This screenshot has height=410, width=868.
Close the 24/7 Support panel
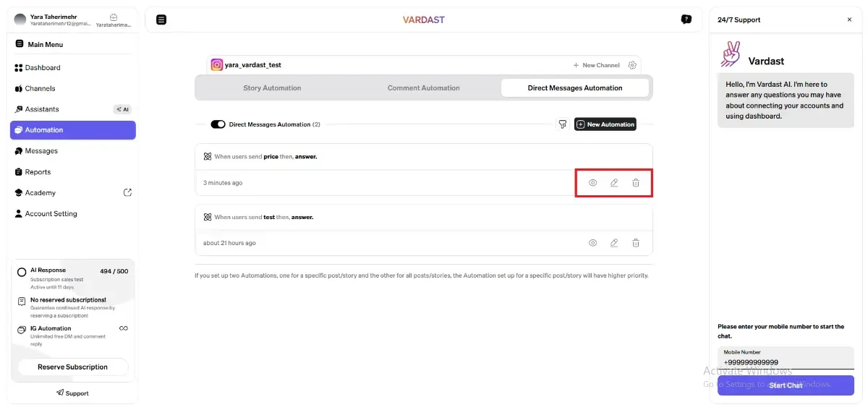click(849, 20)
